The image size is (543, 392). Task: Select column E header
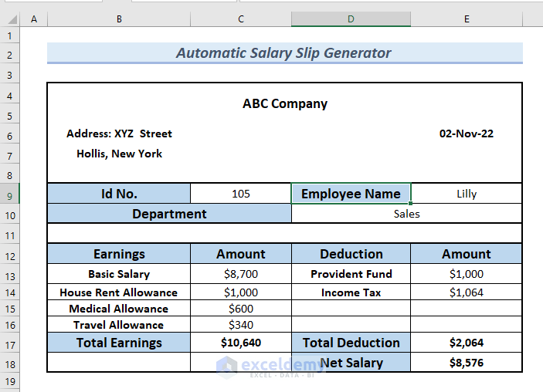click(467, 19)
